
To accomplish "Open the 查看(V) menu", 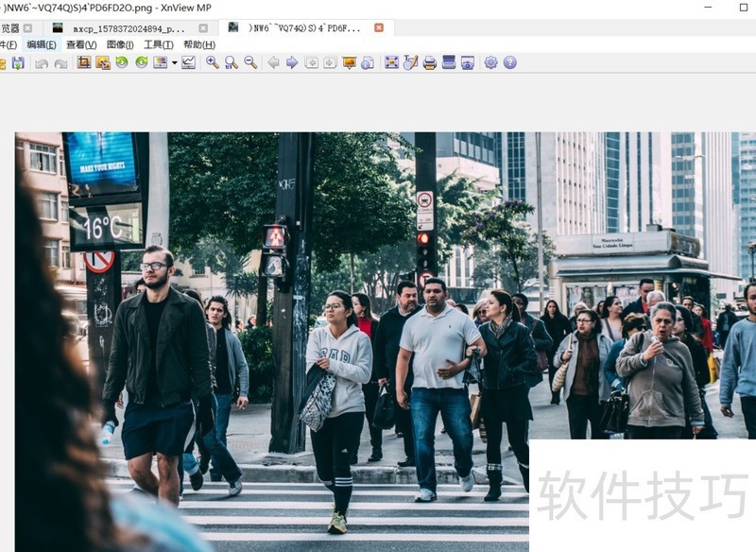I will (x=81, y=44).
